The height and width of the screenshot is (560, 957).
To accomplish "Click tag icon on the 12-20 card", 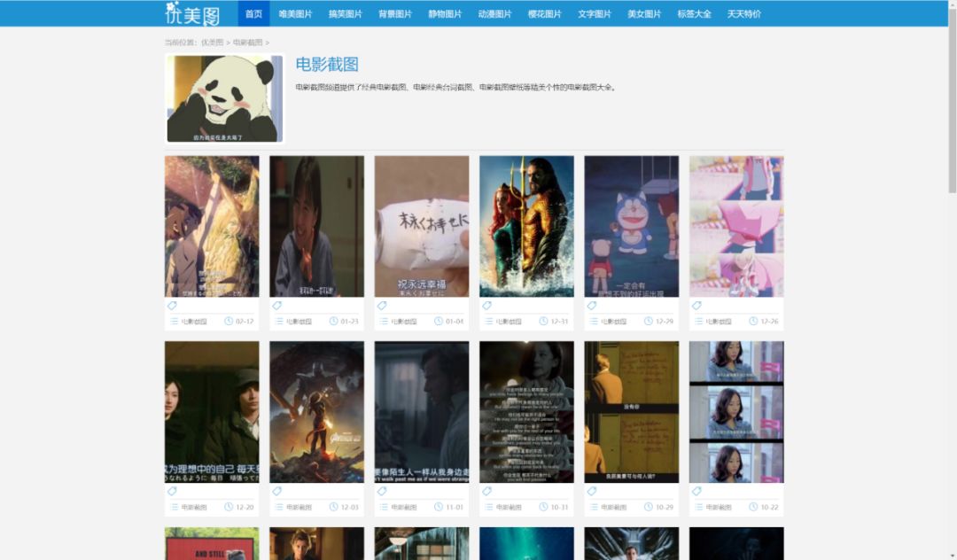I will coord(172,491).
